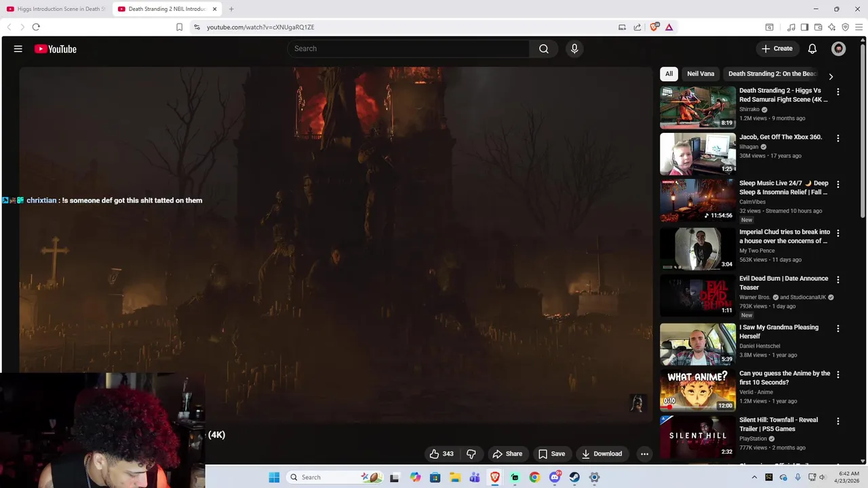
Task: Open Brave playlist music note icon
Action: point(791,27)
